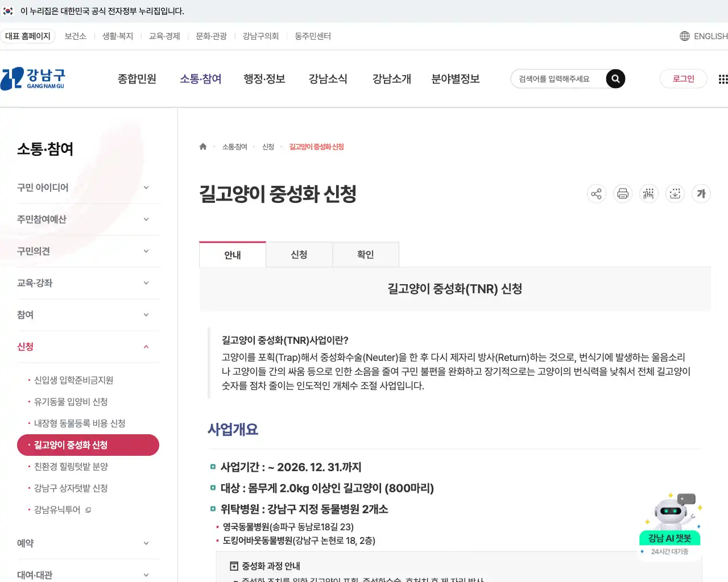Expand the 주민참여예산 sidebar section
This screenshot has width=728, height=582.
tap(88, 219)
